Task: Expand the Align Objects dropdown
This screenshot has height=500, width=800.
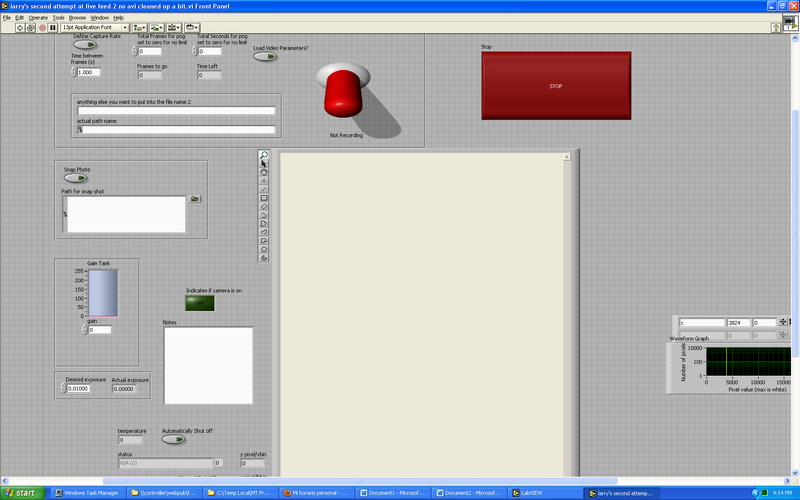Action: [x=141, y=27]
